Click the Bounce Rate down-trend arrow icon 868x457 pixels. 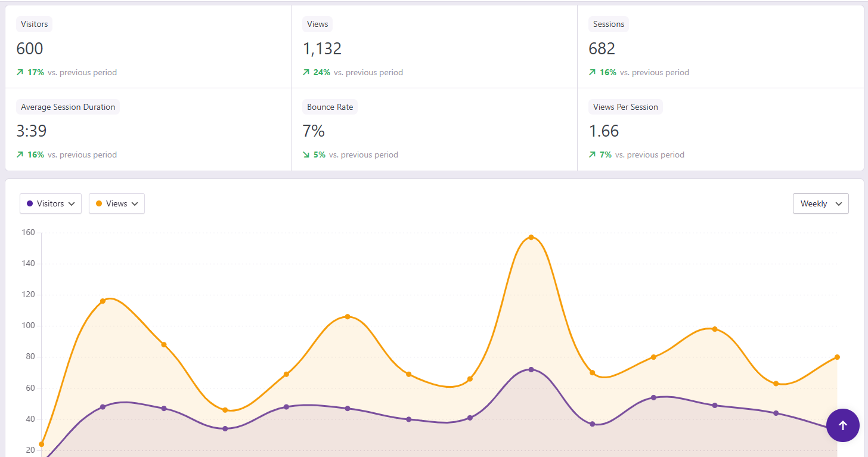click(306, 155)
